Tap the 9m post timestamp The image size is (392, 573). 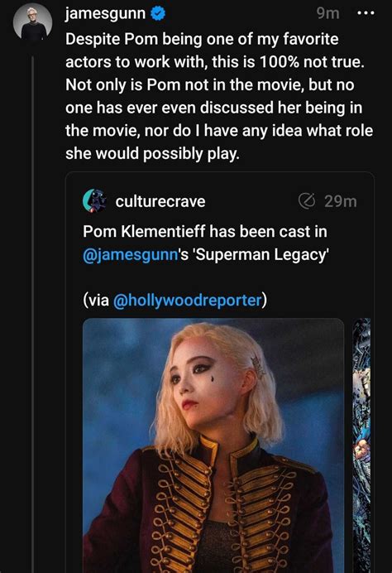point(327,13)
